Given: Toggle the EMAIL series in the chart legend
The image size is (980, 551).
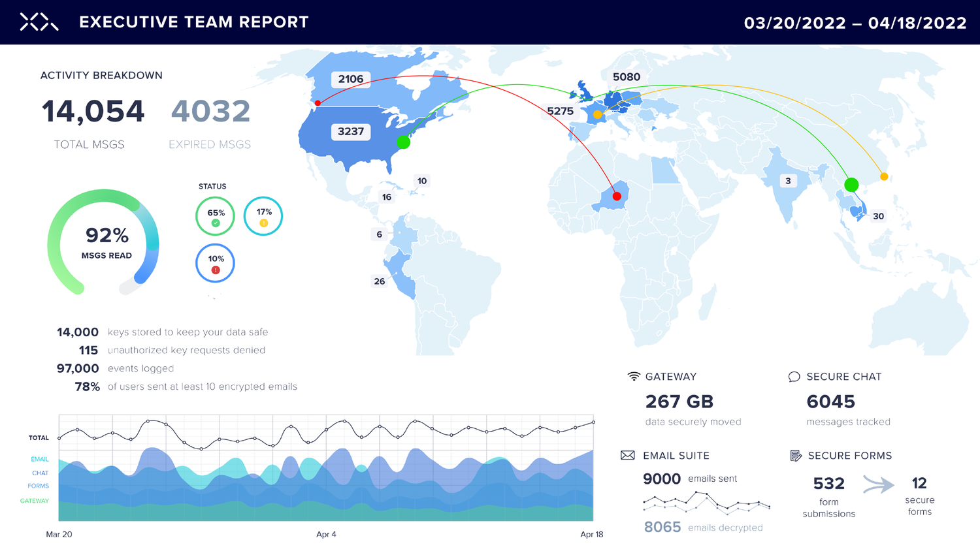Looking at the screenshot, I should click(39, 459).
